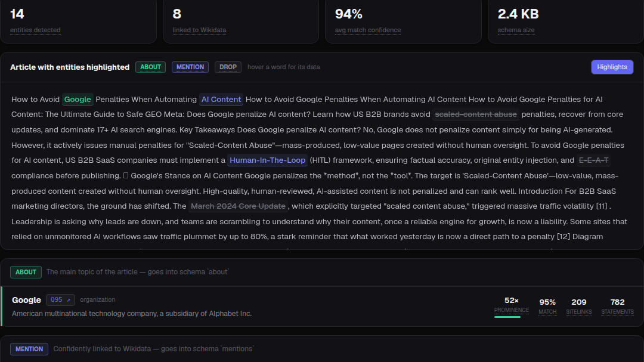Click the dropped March 2024 Core Update entity
644x362 pixels.
coord(238,206)
